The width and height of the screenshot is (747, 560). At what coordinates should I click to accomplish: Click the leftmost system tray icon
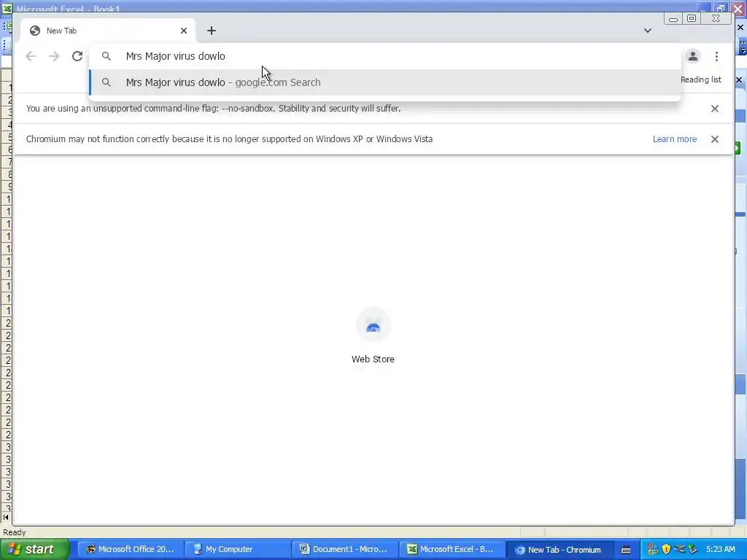653,550
